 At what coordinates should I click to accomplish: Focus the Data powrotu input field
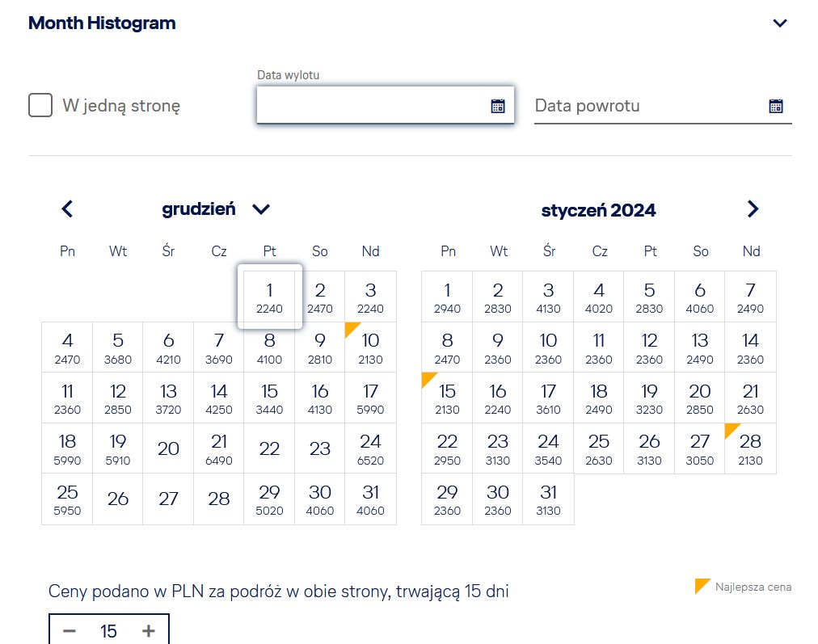tap(663, 106)
